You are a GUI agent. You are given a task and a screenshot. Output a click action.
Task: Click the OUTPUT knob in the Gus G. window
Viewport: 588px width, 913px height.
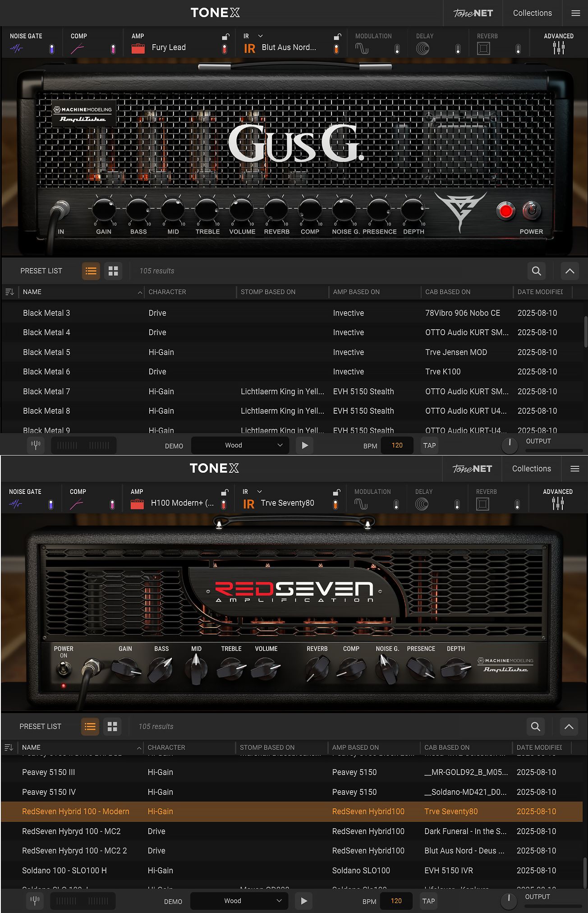coord(510,445)
